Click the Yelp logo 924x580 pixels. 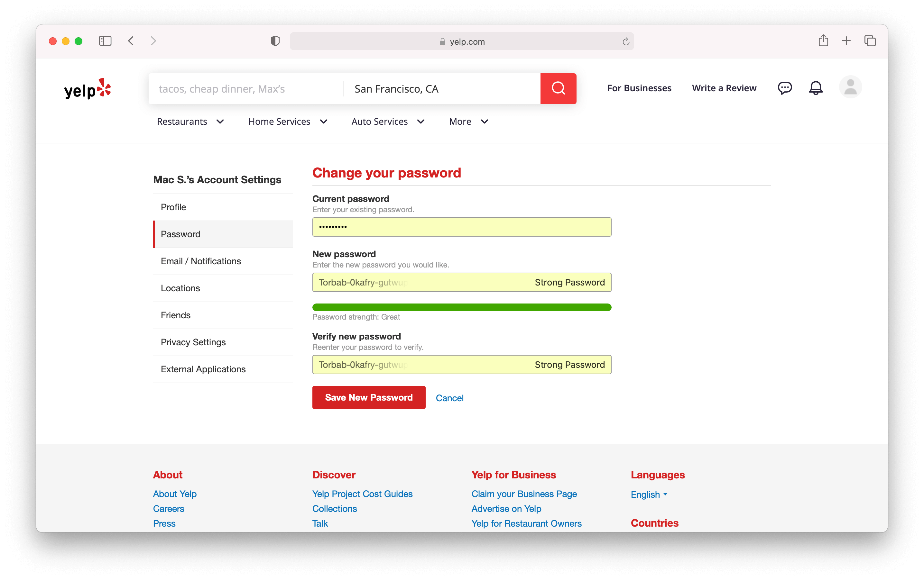[88, 88]
